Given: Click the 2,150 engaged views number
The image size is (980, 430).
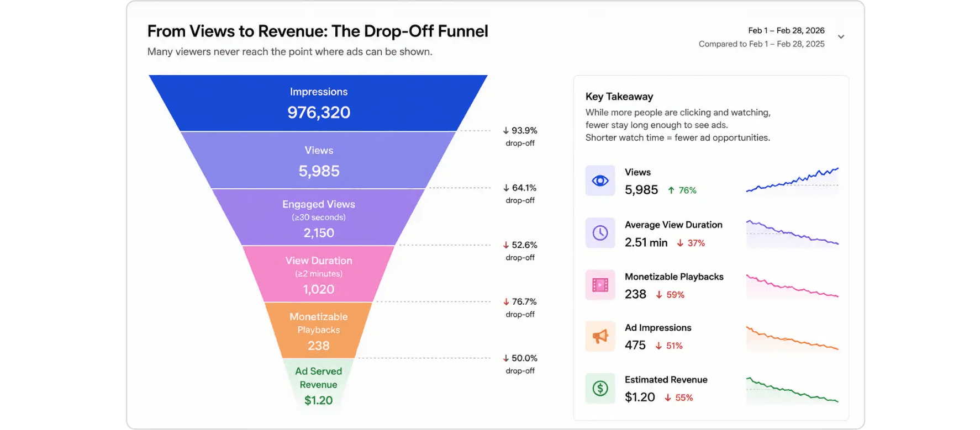Looking at the screenshot, I should click(x=318, y=233).
